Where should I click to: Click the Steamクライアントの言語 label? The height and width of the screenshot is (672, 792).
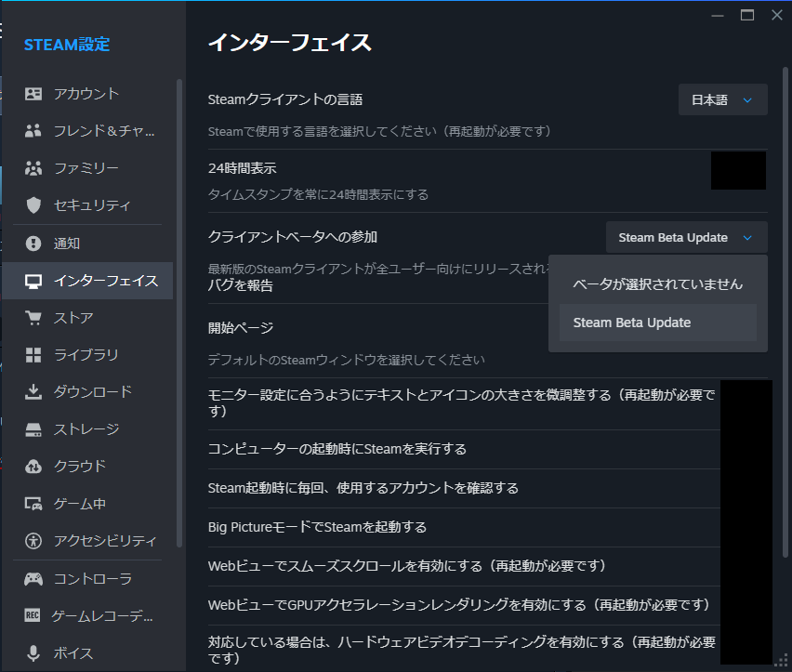coord(285,100)
